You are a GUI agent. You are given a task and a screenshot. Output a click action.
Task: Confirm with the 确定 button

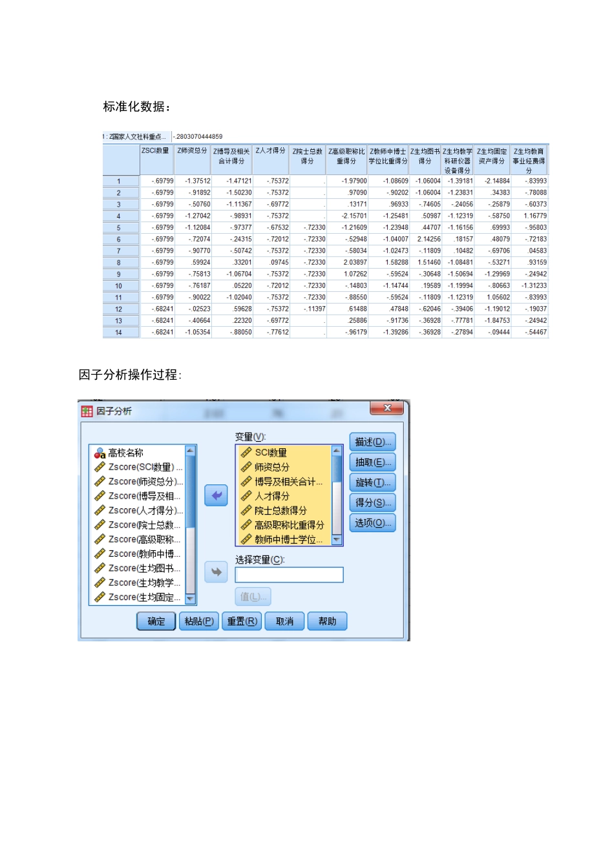click(156, 621)
